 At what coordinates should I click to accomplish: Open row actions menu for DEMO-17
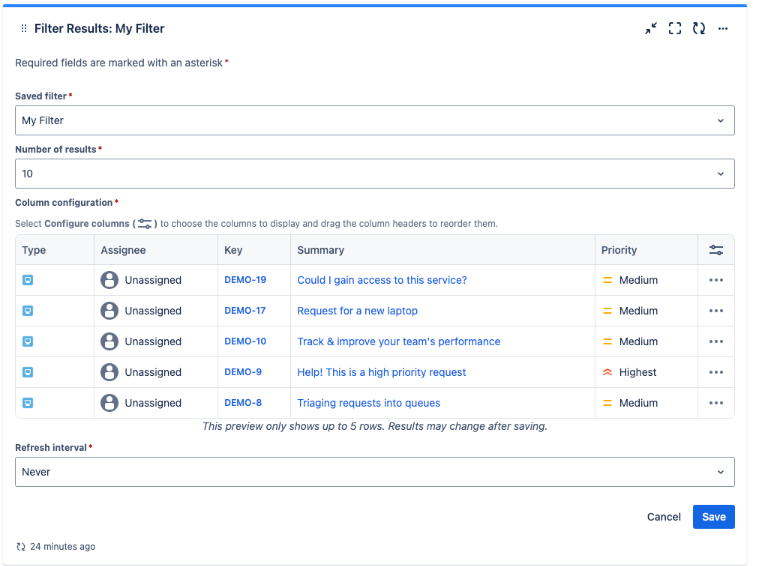pos(716,311)
